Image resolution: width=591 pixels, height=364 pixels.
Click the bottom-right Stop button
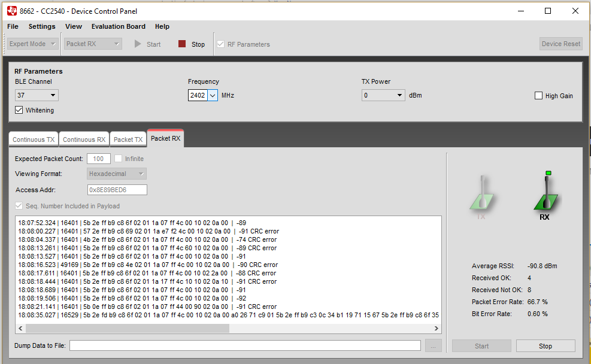(545, 346)
